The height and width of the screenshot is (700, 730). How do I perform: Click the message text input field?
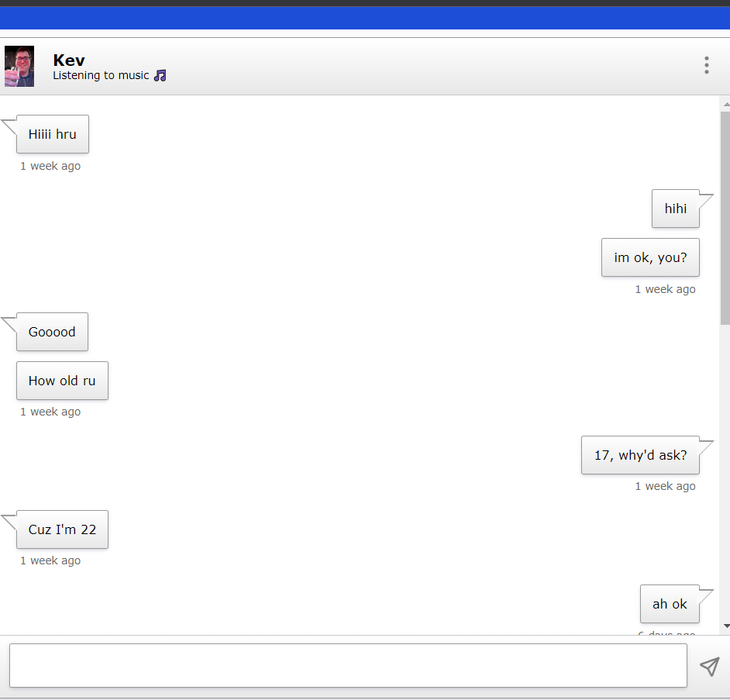pyautogui.click(x=348, y=665)
